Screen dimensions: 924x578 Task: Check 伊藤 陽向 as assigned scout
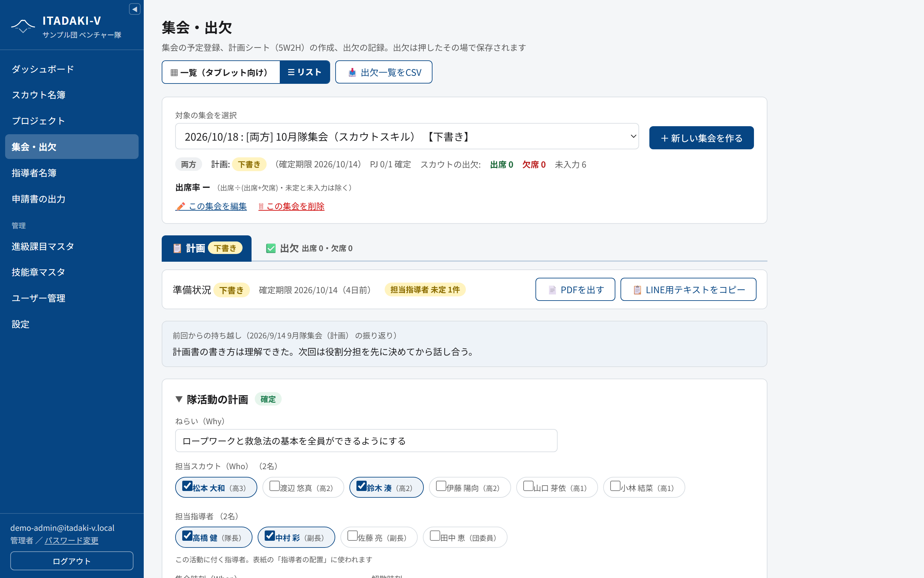441,486
